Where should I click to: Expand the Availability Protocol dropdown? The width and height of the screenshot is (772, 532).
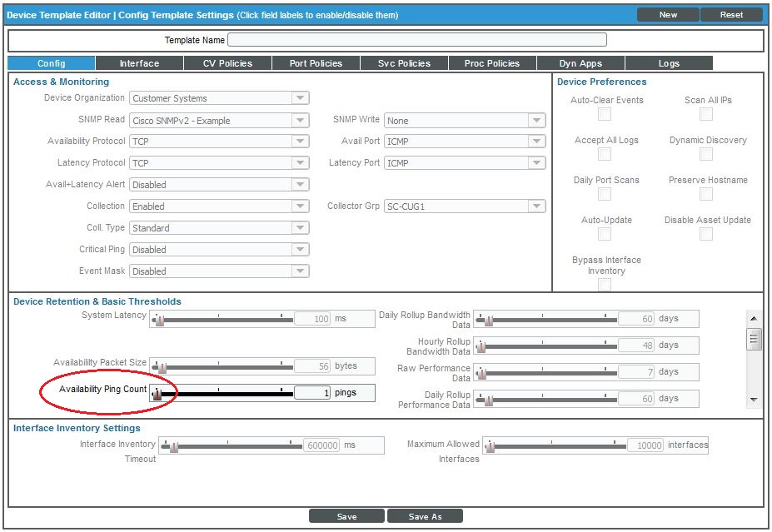(x=220, y=142)
